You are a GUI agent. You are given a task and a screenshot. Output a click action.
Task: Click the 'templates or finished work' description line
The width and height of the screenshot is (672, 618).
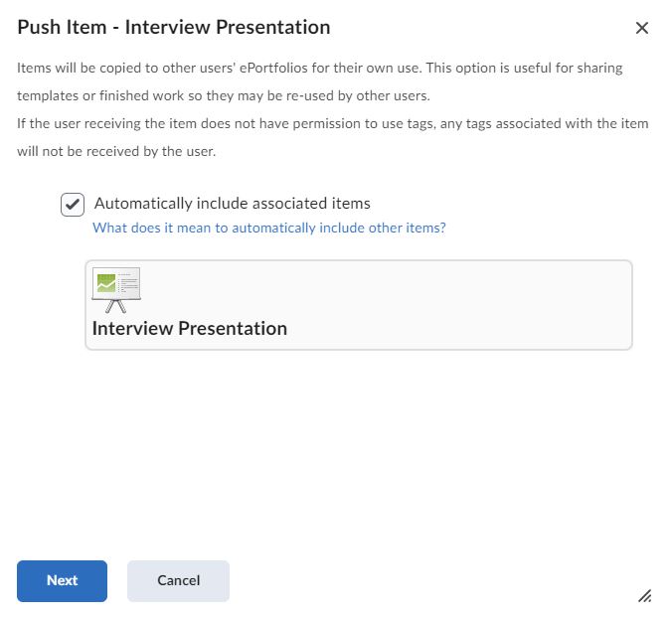click(223, 96)
